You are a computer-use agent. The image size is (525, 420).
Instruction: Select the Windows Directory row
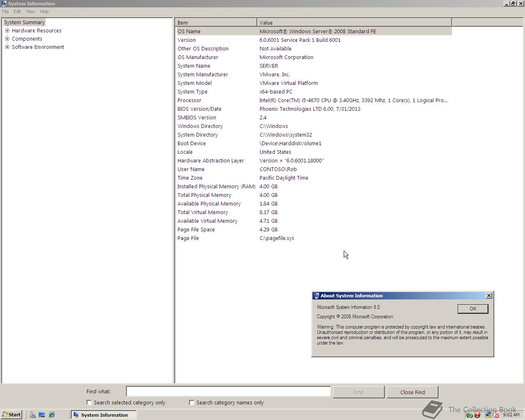point(314,126)
